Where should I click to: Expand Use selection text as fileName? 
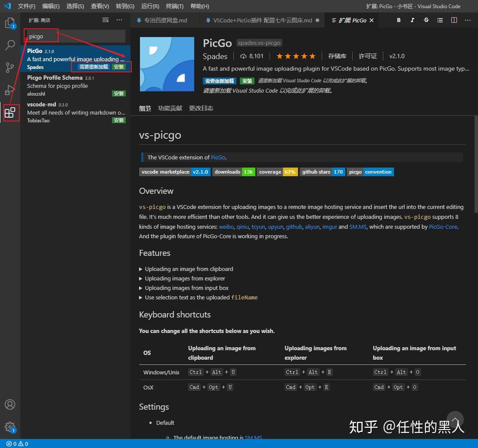tap(198, 297)
